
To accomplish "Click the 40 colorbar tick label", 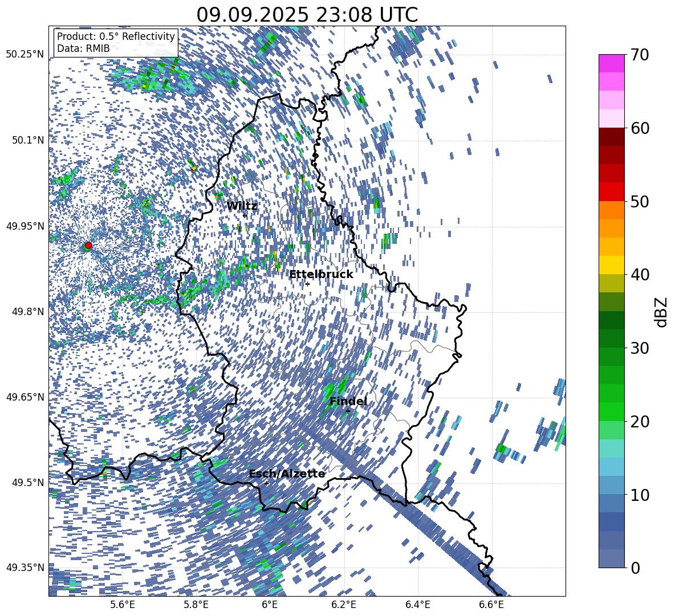I will 640,275.
